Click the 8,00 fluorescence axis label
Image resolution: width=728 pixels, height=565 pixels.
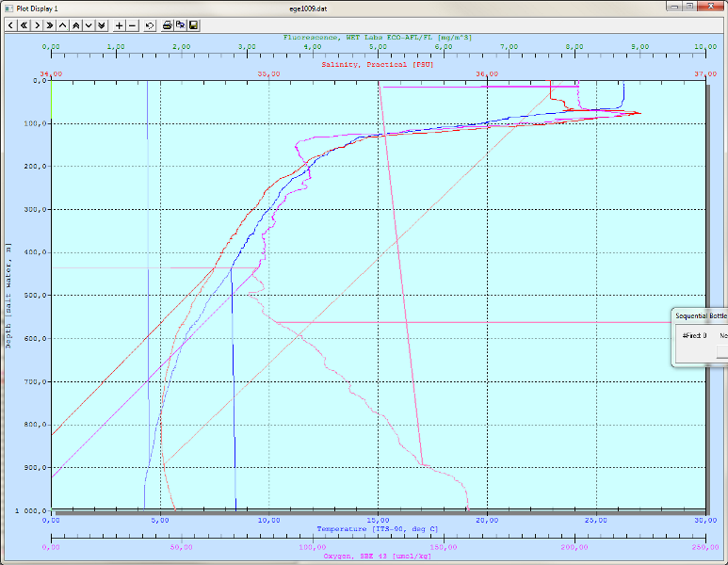[574, 47]
